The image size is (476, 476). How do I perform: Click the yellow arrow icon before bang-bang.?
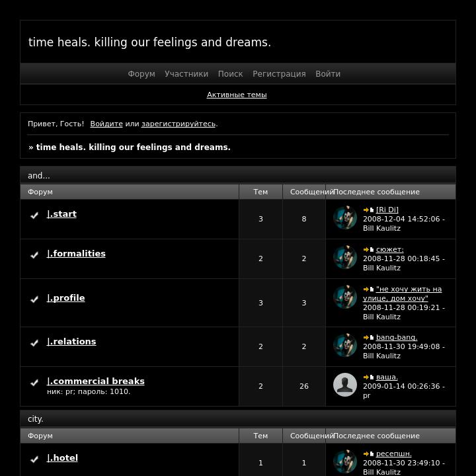(x=366, y=338)
